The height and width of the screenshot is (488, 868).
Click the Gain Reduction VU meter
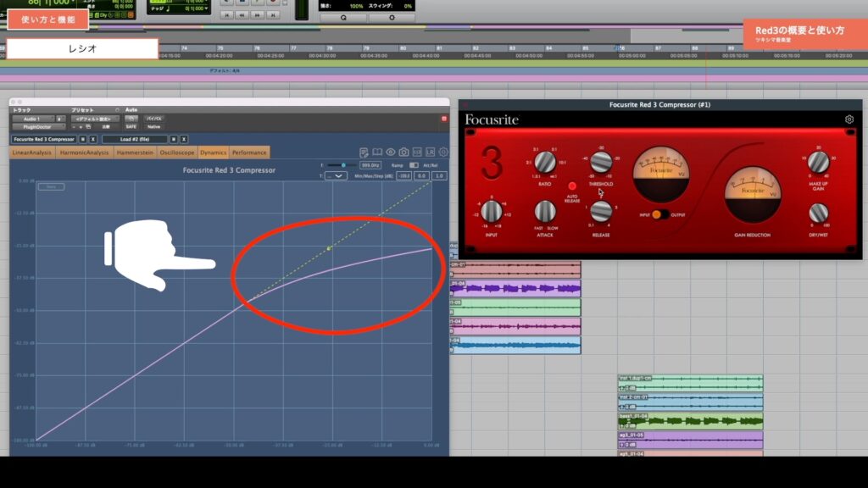[753, 195]
